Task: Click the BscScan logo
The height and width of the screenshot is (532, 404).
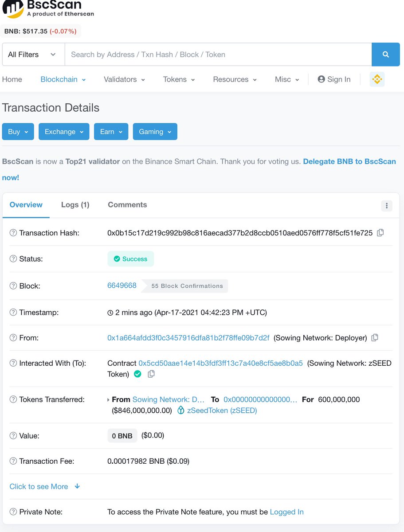Action: pos(48,9)
